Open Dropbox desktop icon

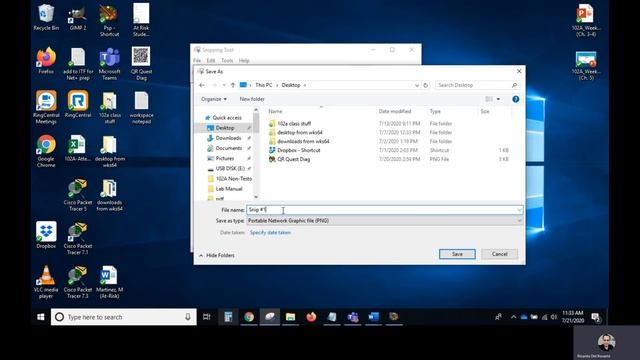point(46,235)
